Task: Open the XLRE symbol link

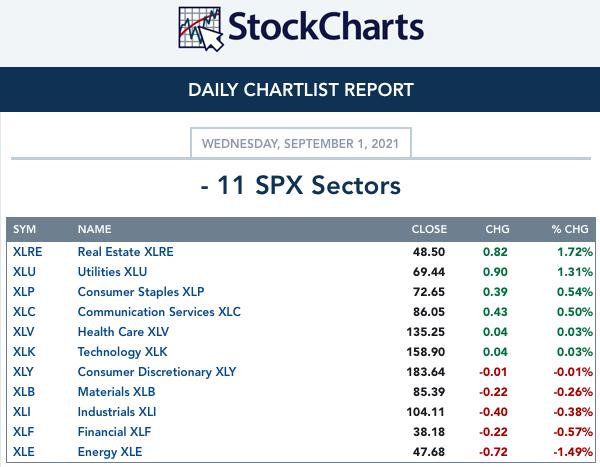Action: click(x=28, y=252)
